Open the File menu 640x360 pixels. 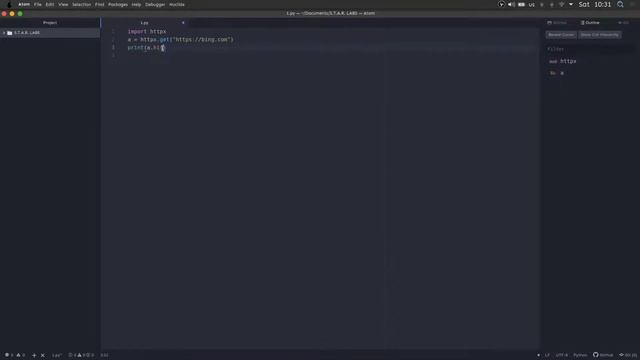pyautogui.click(x=38, y=4)
